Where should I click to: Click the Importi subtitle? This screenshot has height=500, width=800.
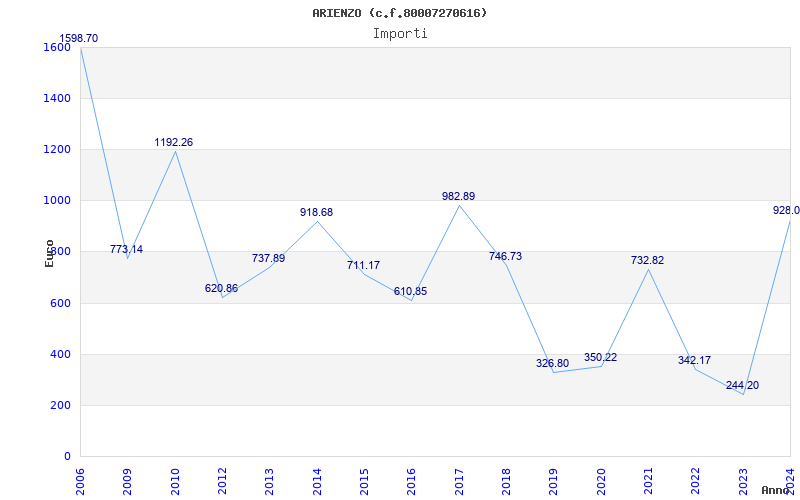[x=400, y=34]
